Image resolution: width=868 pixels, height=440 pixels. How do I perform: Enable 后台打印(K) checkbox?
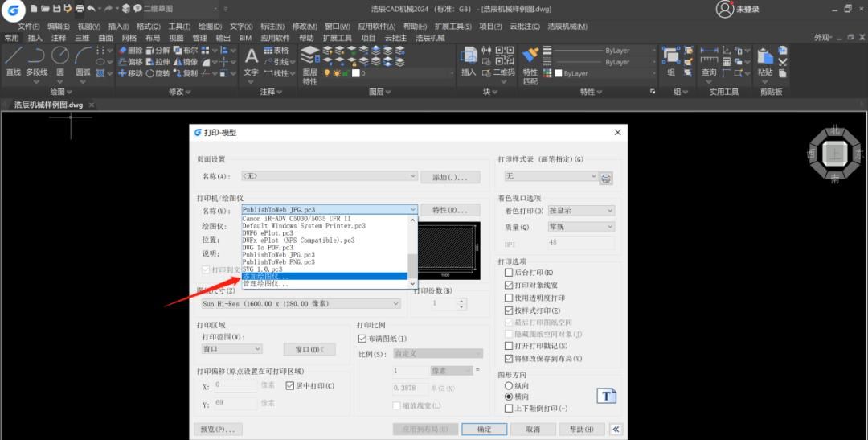[x=509, y=273]
